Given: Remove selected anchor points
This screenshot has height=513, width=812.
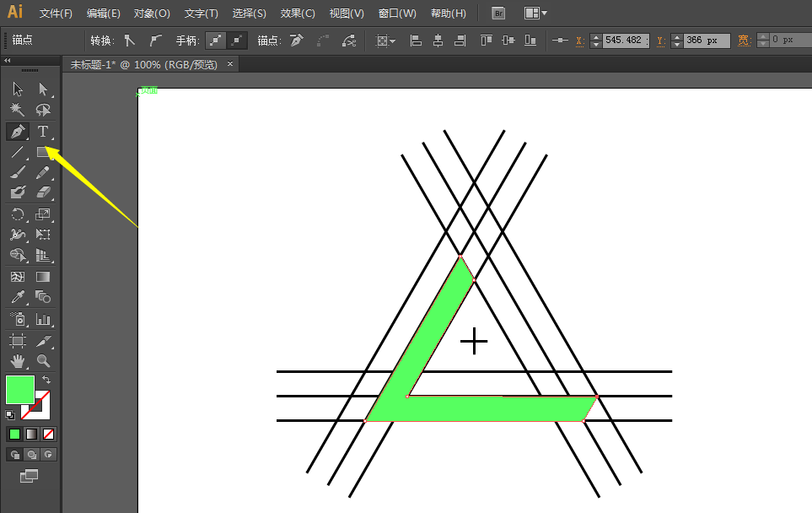Looking at the screenshot, I should tap(297, 40).
